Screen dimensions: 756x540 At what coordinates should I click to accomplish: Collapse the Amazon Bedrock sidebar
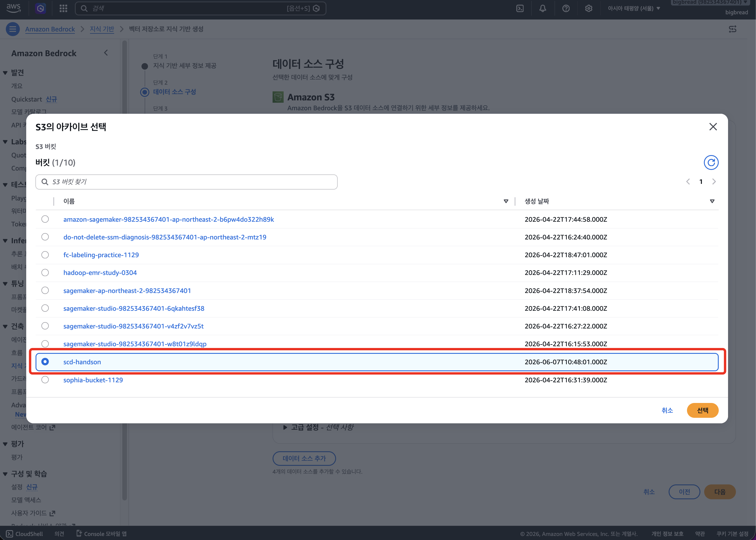tap(106, 53)
